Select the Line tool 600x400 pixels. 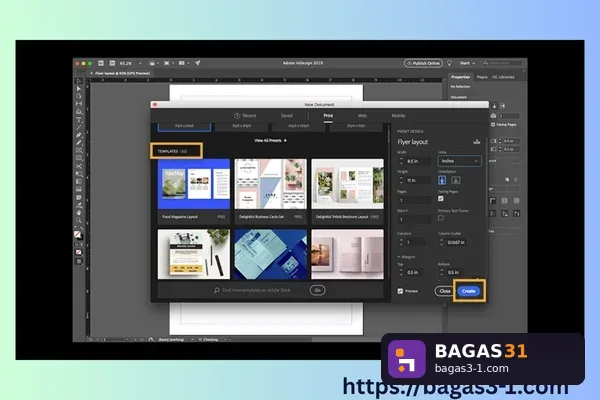[x=79, y=127]
